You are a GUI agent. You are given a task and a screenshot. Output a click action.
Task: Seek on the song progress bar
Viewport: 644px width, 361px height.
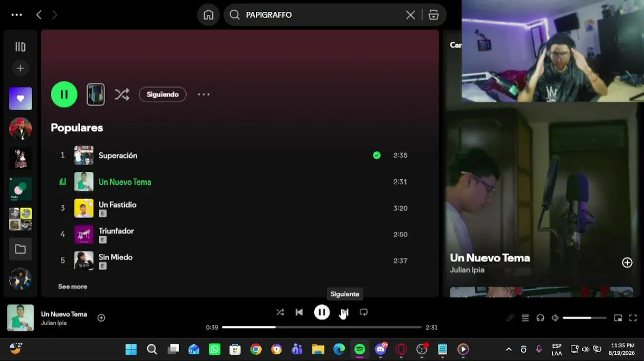[x=322, y=327]
